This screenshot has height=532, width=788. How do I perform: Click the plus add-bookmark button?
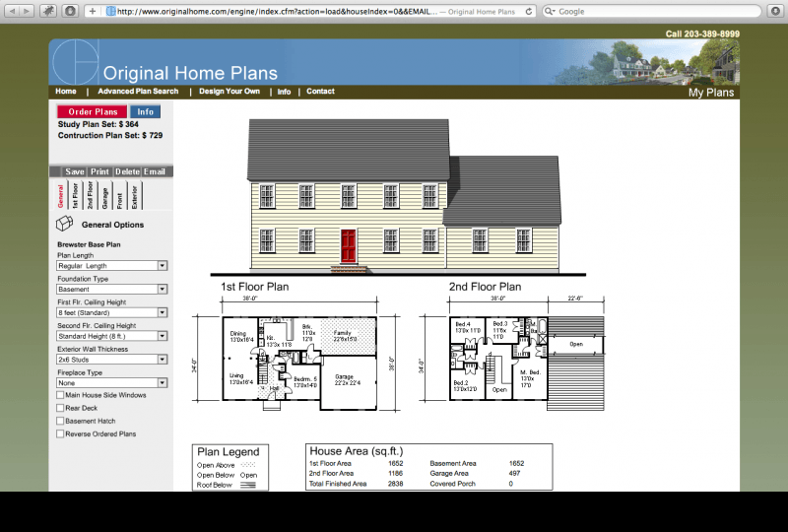[x=92, y=11]
